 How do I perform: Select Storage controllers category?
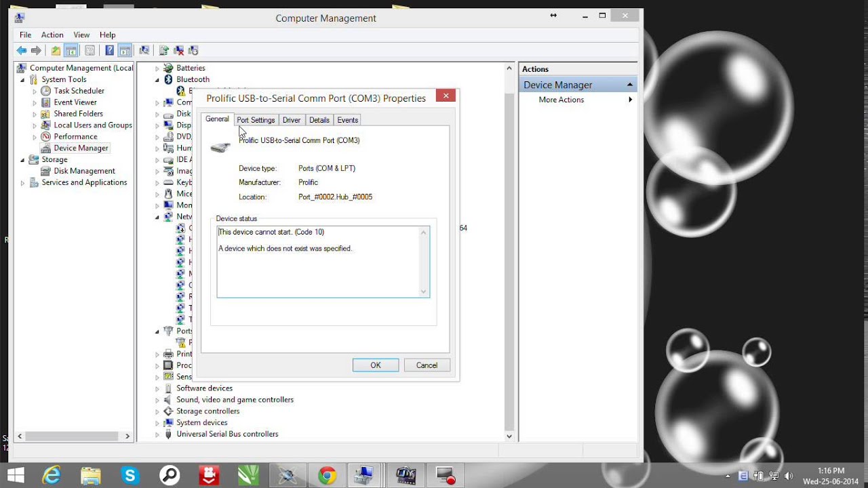click(208, 411)
